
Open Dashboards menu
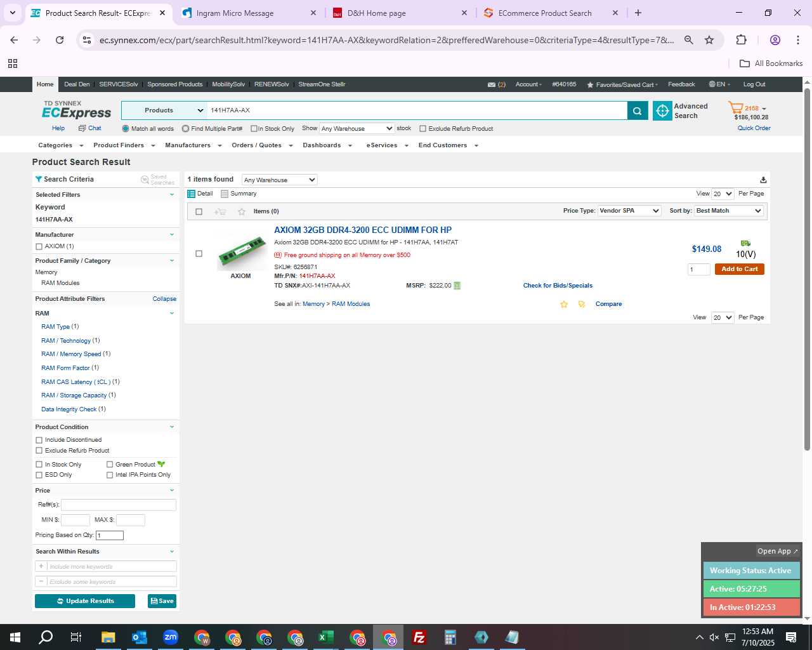click(x=327, y=145)
